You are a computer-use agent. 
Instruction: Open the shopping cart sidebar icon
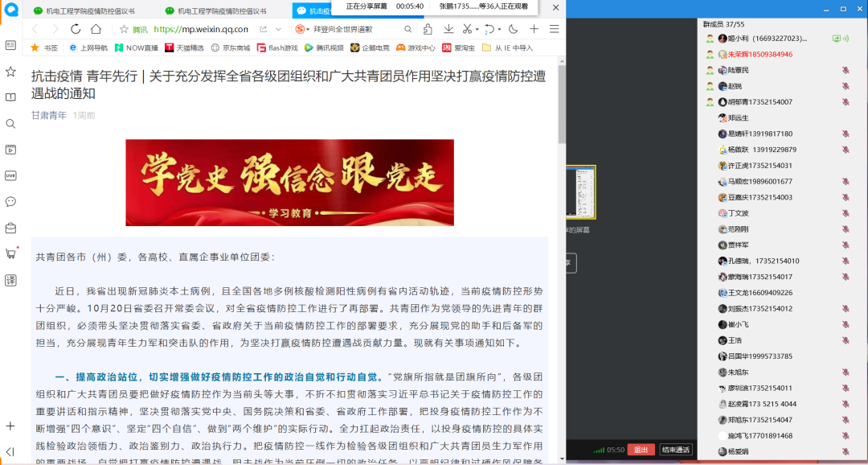point(10,253)
